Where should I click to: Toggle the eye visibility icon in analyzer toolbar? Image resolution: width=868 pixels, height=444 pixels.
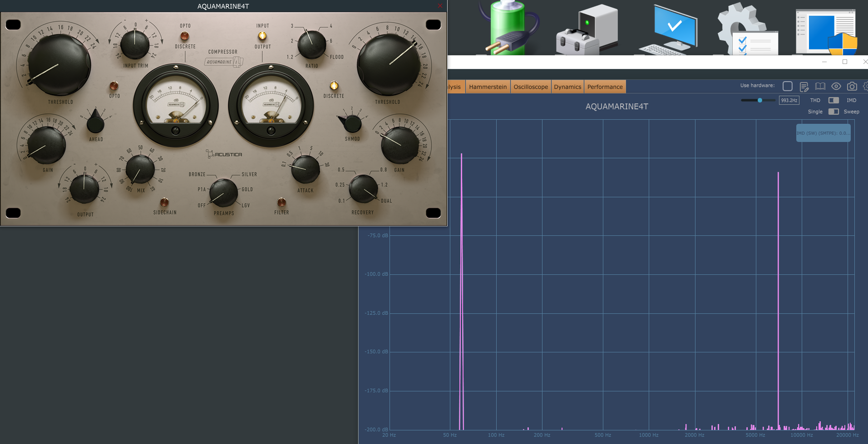pos(836,86)
